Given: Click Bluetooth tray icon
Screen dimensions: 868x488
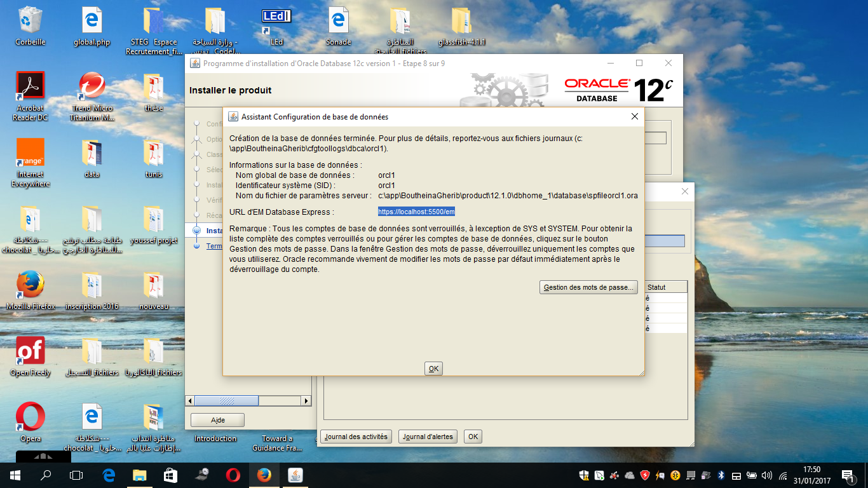Looking at the screenshot, I should (721, 475).
